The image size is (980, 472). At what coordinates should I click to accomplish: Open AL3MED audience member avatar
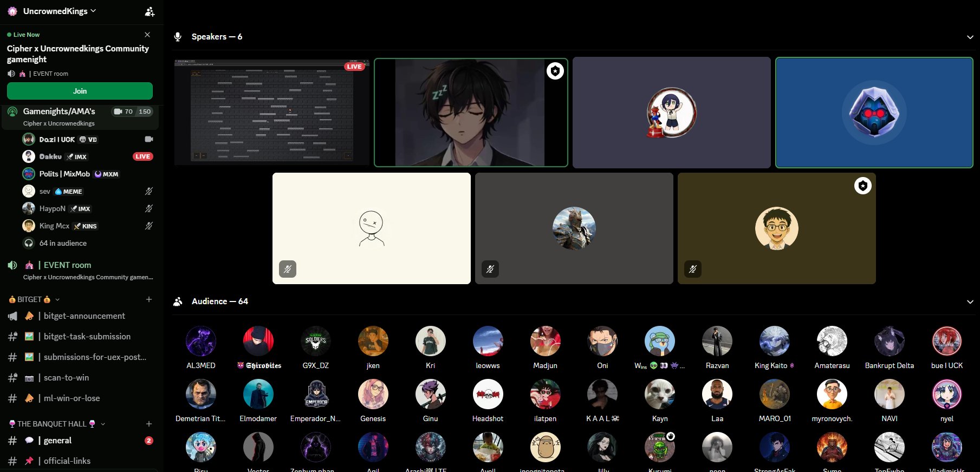click(x=201, y=341)
